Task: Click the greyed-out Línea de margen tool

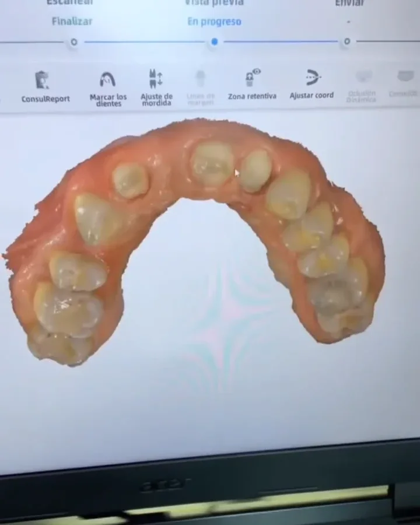Action: [x=200, y=87]
